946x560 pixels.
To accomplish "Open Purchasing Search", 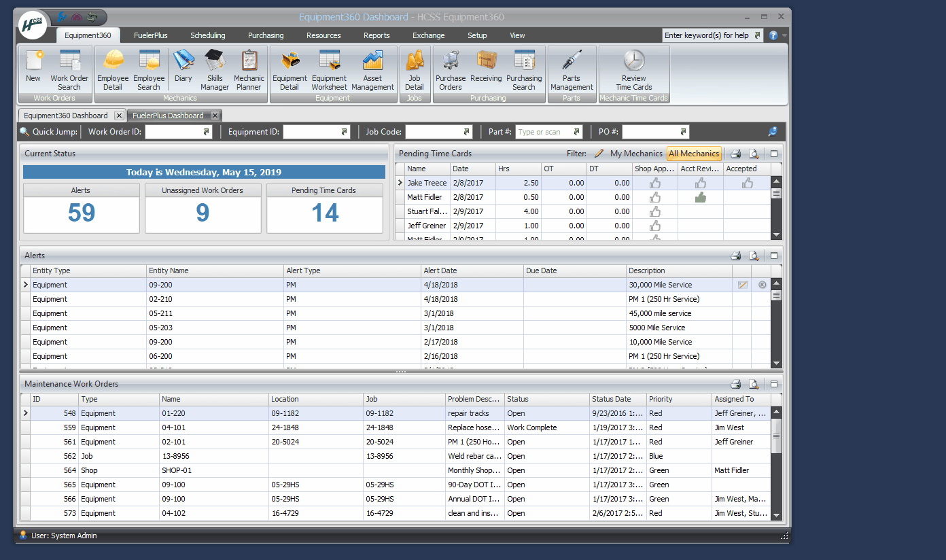I will coord(524,70).
